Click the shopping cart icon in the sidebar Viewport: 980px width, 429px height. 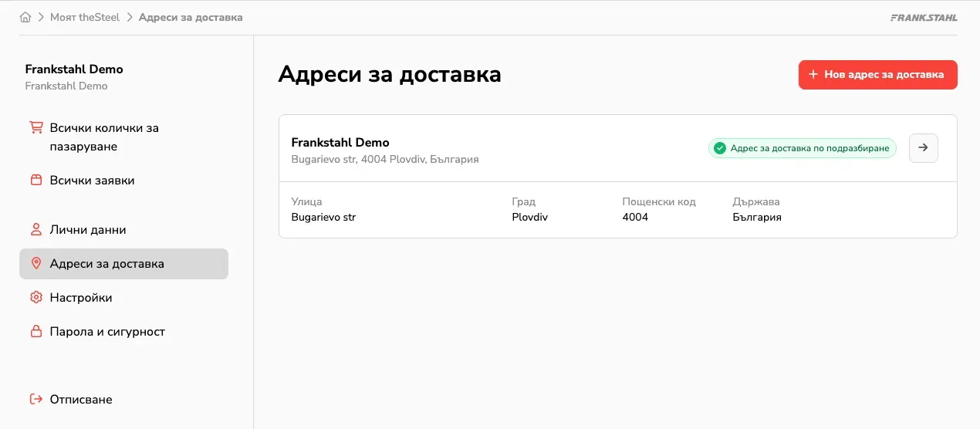pyautogui.click(x=35, y=127)
